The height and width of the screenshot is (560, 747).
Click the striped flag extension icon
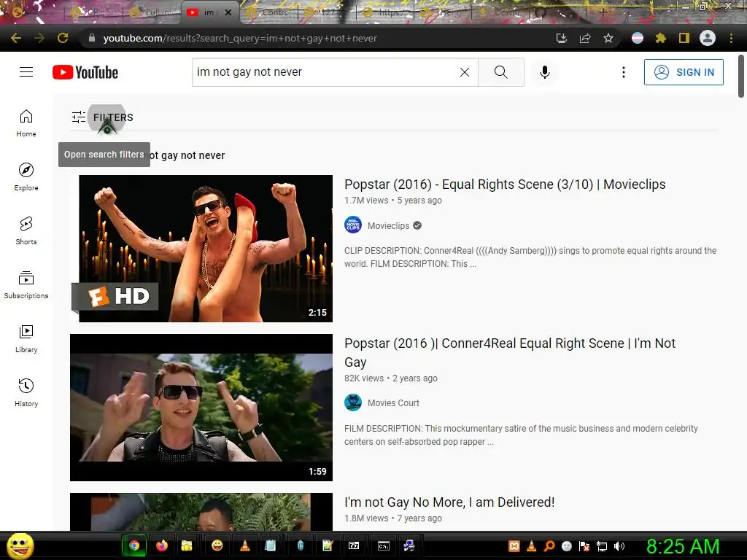coord(638,38)
